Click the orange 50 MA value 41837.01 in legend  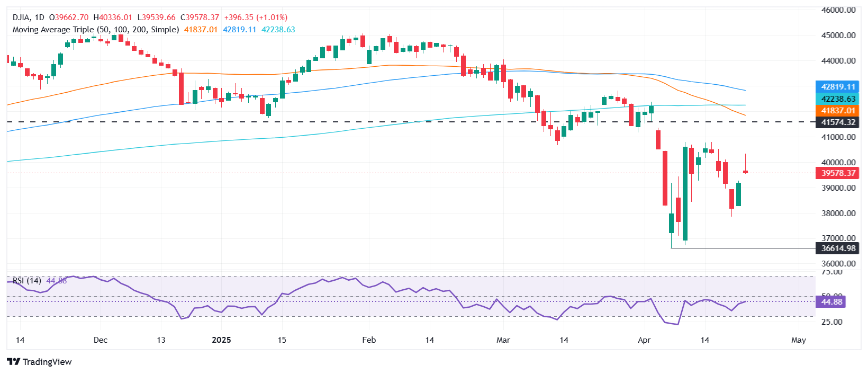tap(201, 30)
